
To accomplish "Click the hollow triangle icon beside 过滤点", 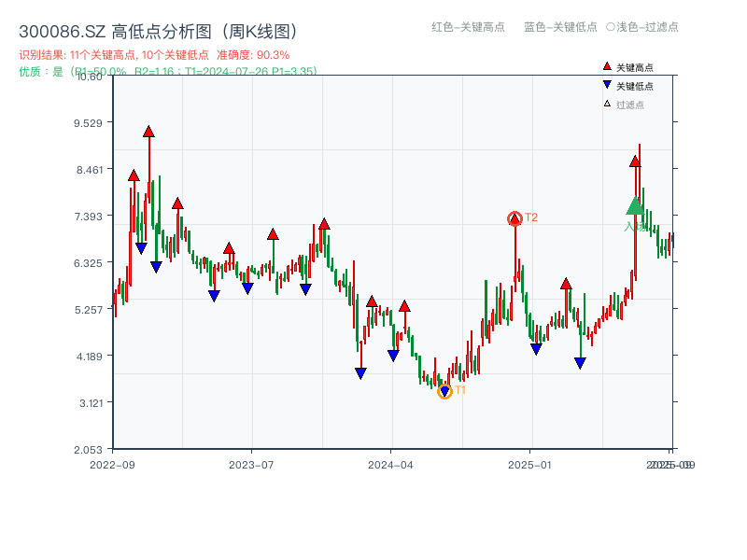I will (605, 103).
